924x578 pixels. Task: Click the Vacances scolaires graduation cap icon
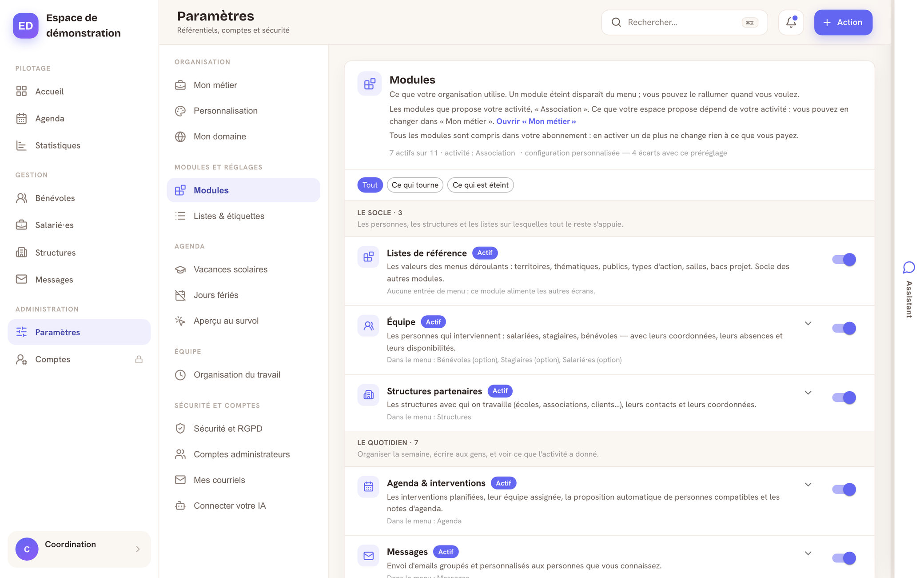[180, 269]
